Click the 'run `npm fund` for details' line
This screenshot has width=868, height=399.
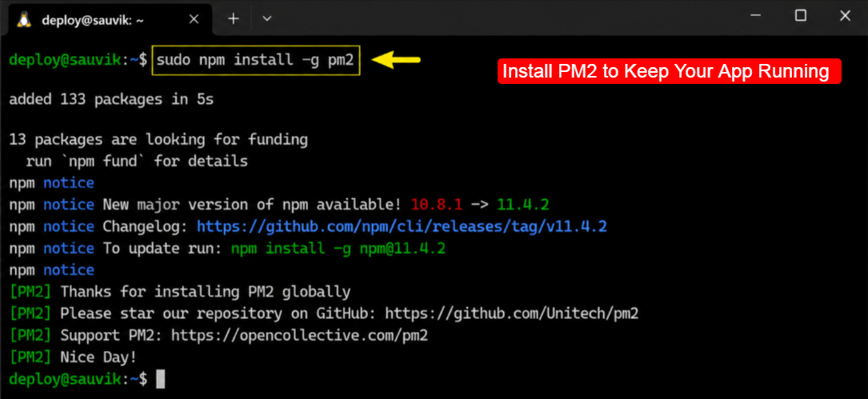pyautogui.click(x=137, y=162)
